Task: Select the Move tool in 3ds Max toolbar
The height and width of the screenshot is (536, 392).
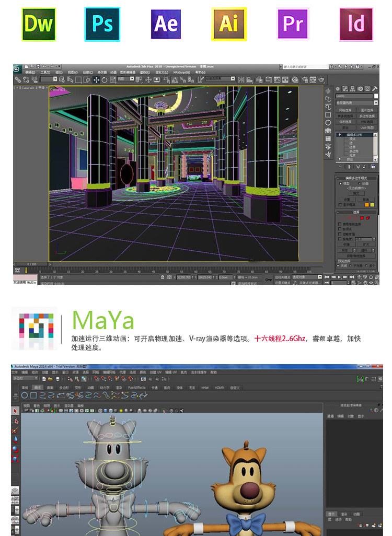Action: tap(97, 80)
